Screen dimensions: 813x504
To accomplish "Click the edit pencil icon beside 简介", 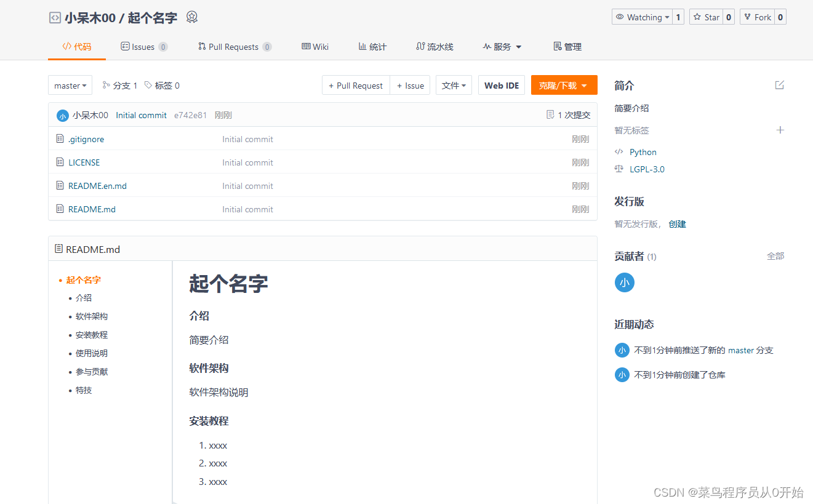I will (779, 85).
